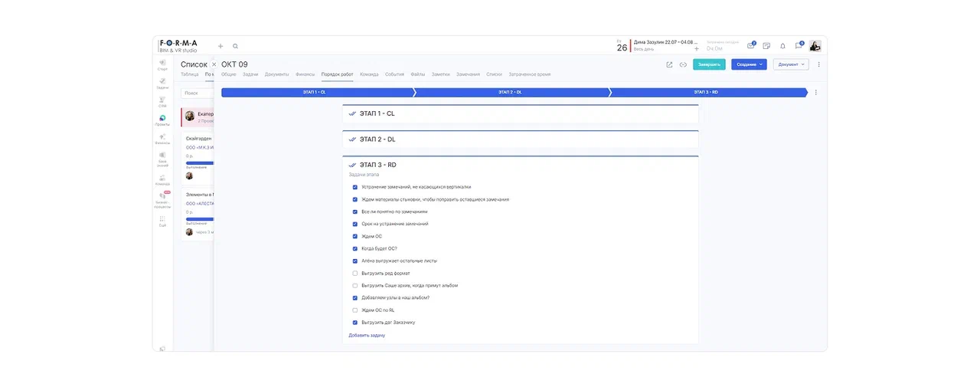Uncheck Алёна выгружает остальные листы

pos(355,261)
